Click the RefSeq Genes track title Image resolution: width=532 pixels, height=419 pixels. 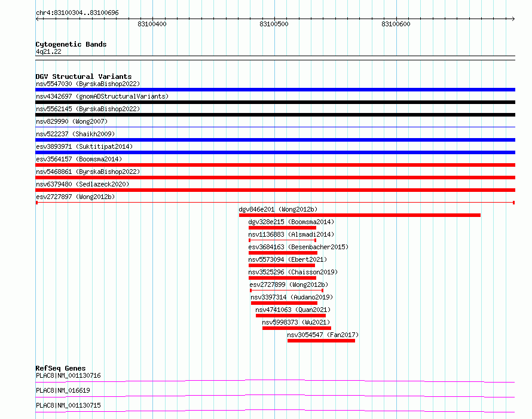click(x=60, y=368)
